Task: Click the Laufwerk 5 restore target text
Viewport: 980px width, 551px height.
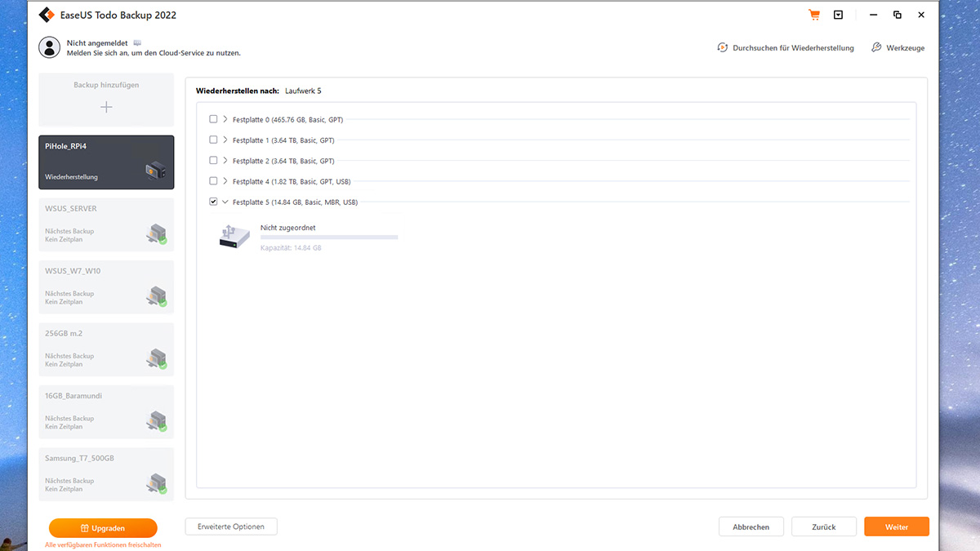Action: [303, 91]
